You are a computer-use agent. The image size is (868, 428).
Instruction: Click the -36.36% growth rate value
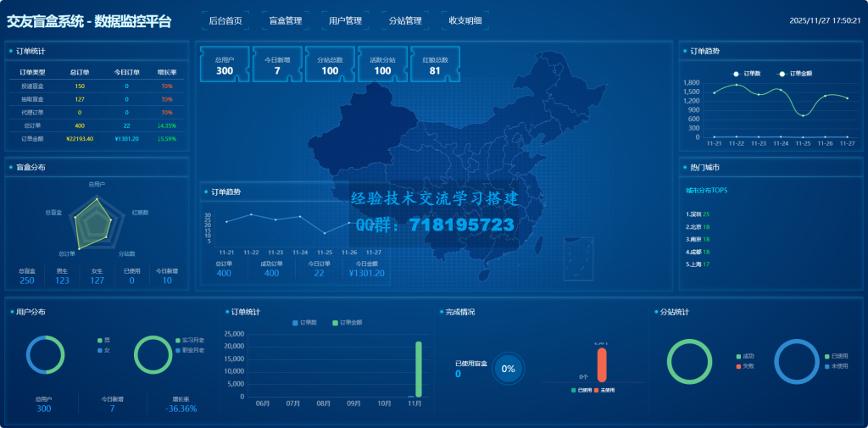[x=181, y=409]
